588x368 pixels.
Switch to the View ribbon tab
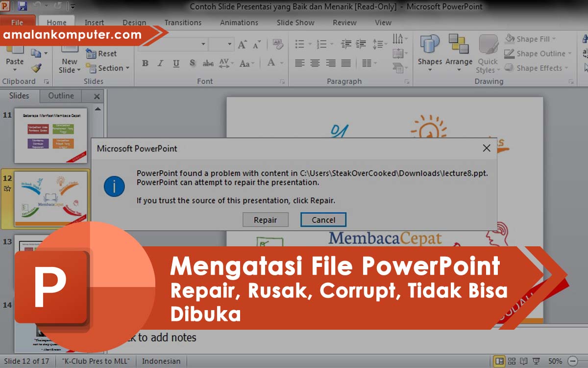[x=383, y=23]
